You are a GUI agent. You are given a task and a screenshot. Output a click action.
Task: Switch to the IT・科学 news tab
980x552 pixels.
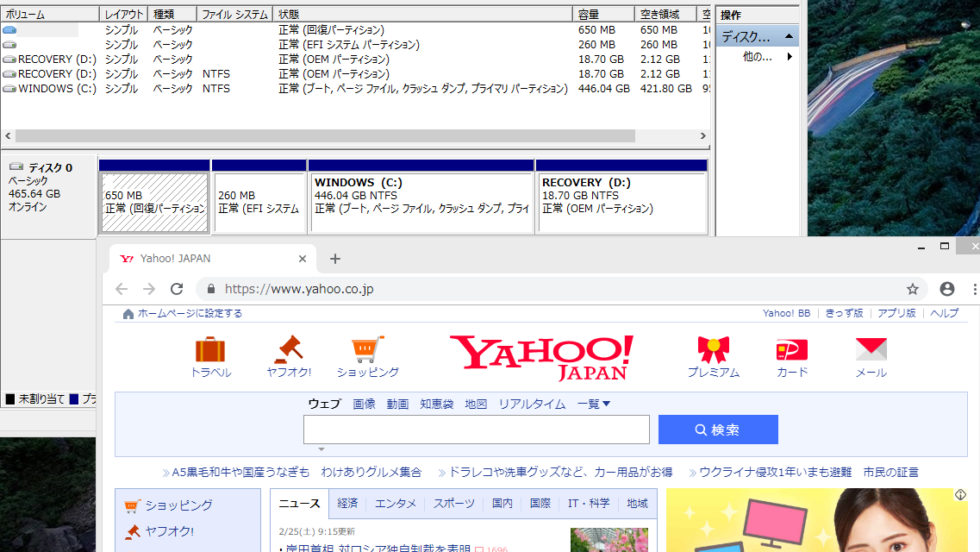(589, 503)
